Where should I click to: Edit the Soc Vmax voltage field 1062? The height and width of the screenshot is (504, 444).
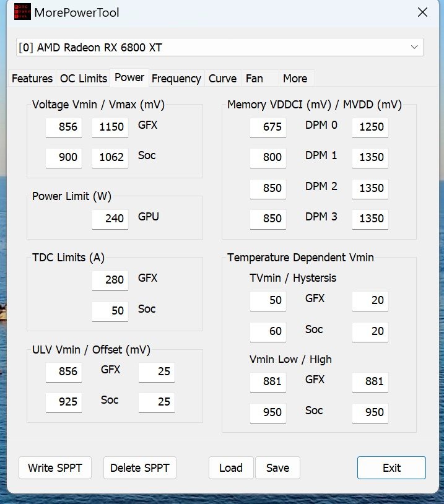[110, 157]
